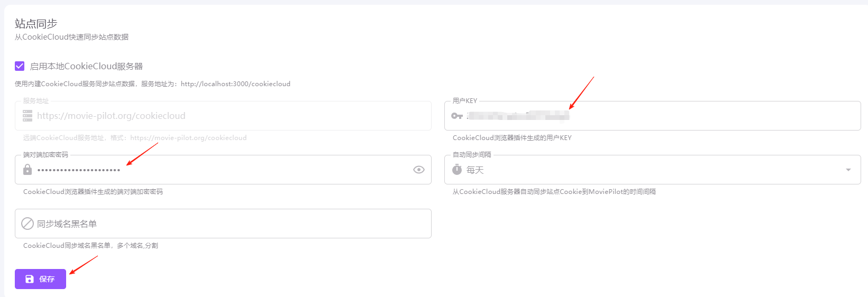Image resolution: width=868 pixels, height=297 pixels.
Task: Click the key icon in 用户KEY field
Action: coord(457,116)
